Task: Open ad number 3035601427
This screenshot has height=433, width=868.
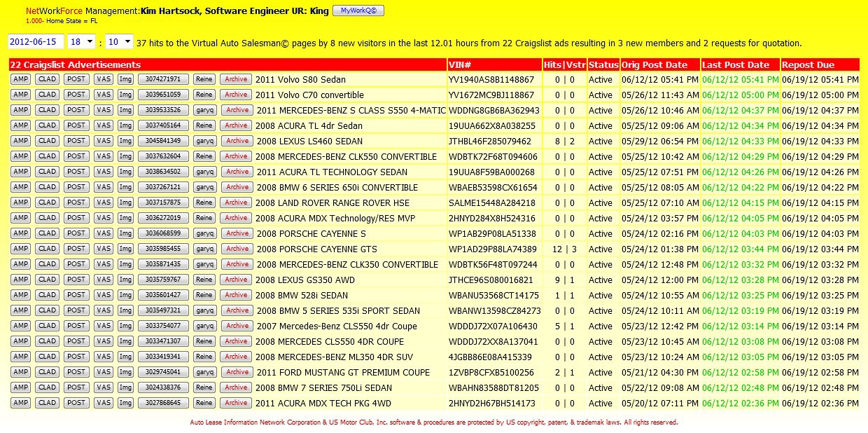Action: [163, 295]
